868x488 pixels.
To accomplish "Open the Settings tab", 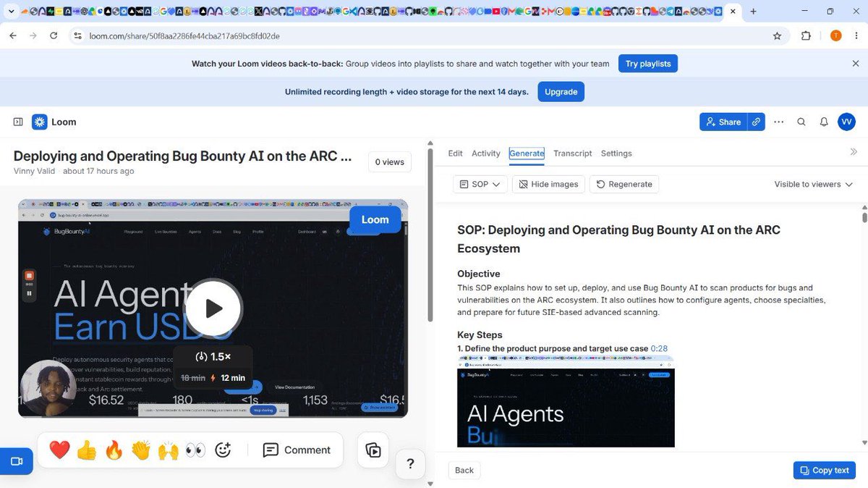I will click(616, 153).
